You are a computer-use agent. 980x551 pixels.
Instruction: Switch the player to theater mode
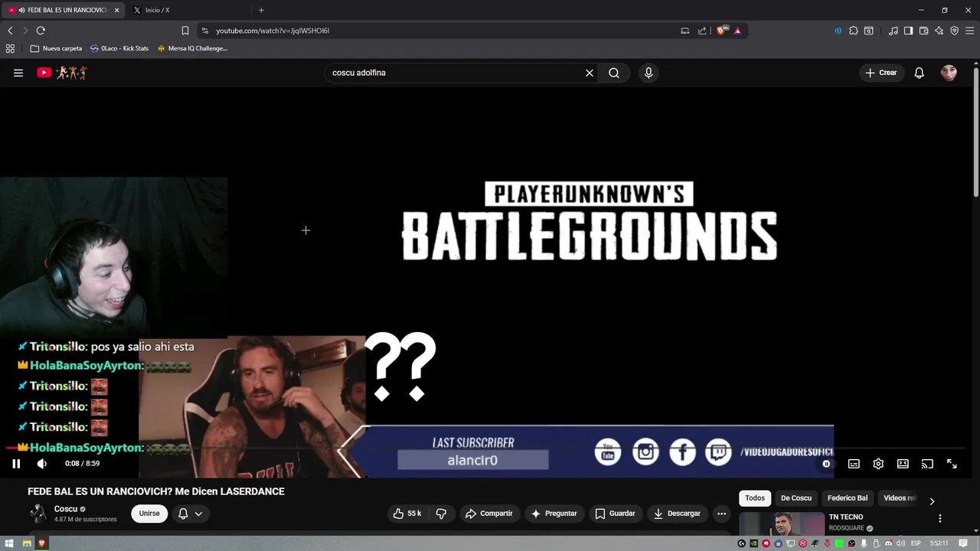[903, 464]
